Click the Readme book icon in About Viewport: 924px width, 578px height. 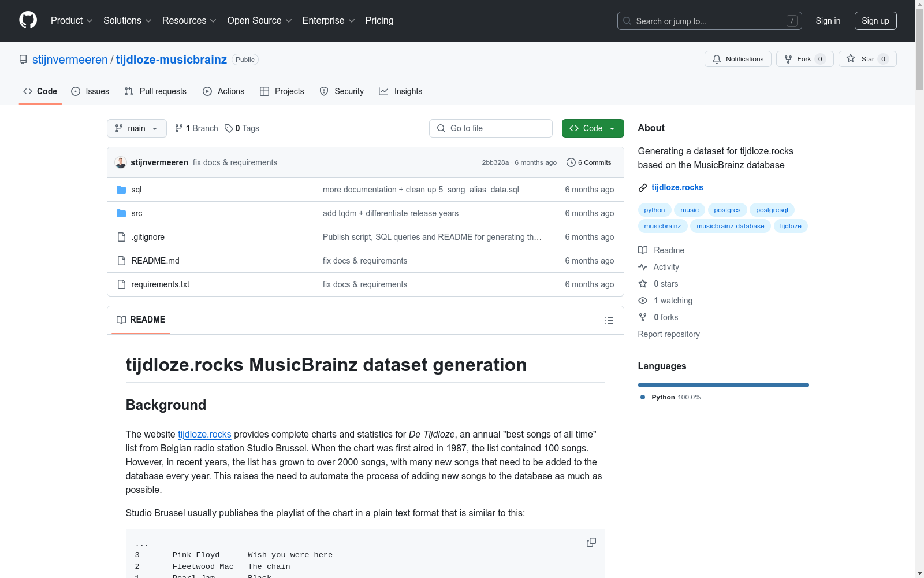click(x=643, y=250)
